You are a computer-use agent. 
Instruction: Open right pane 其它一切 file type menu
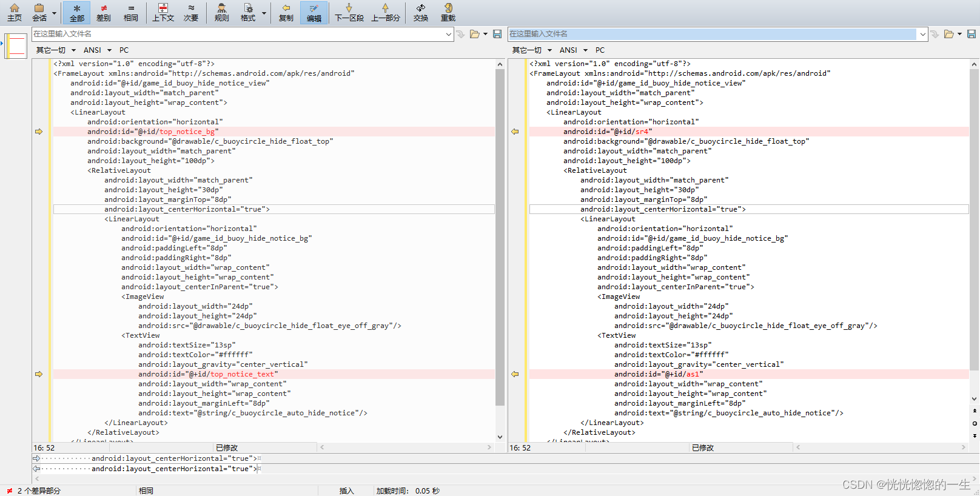pyautogui.click(x=532, y=50)
